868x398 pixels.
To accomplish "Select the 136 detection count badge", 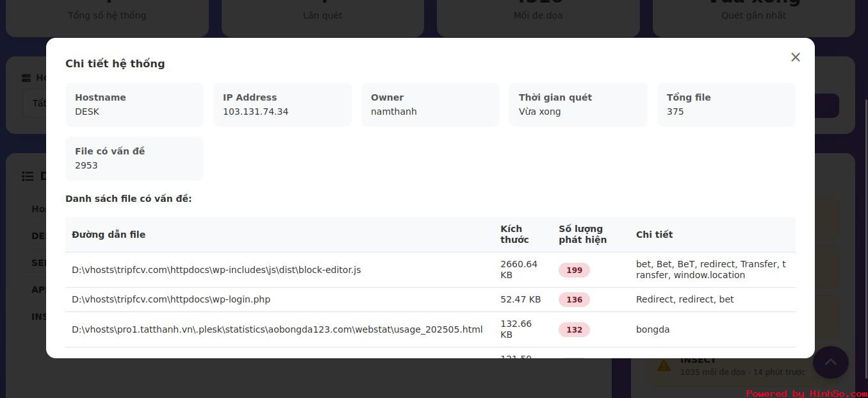I will coord(574,299).
